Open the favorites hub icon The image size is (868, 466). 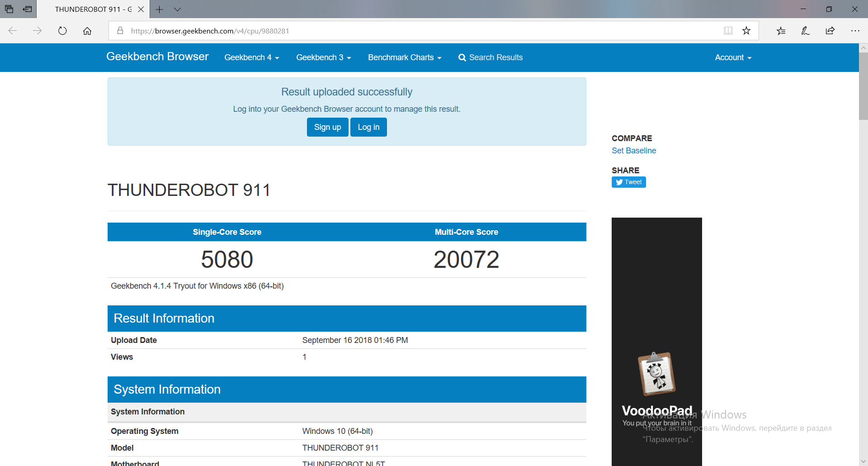[781, 31]
